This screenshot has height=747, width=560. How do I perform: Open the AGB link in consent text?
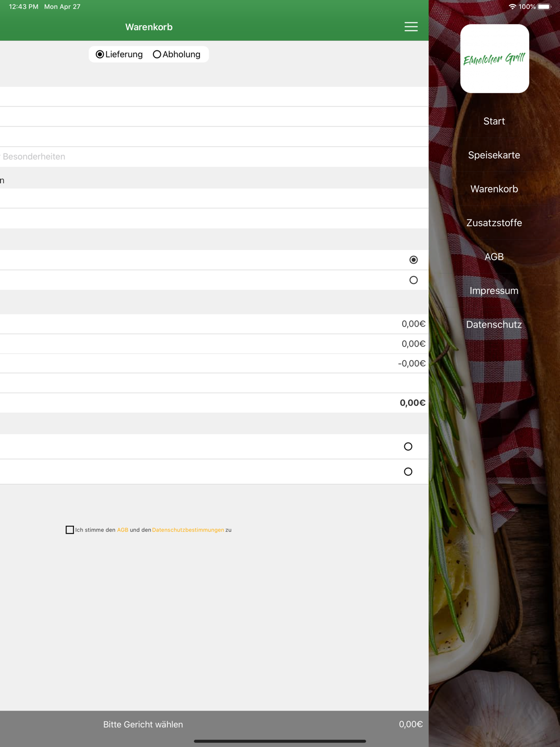click(x=123, y=530)
